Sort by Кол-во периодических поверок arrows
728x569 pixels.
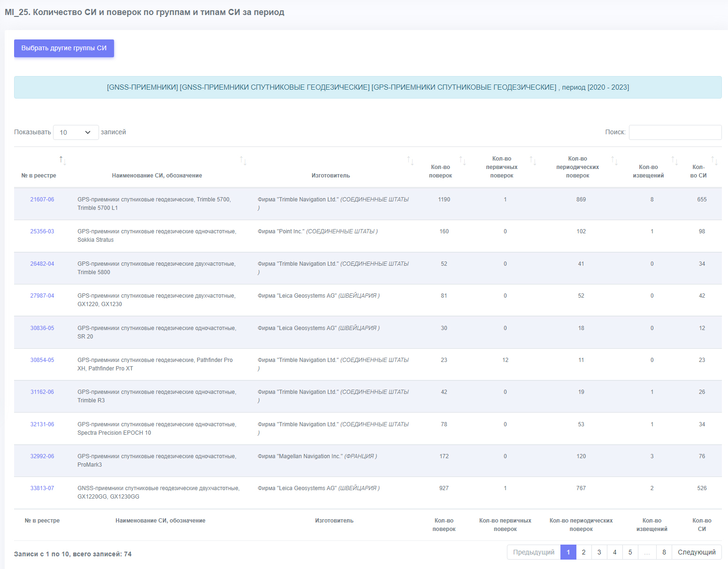coord(614,161)
